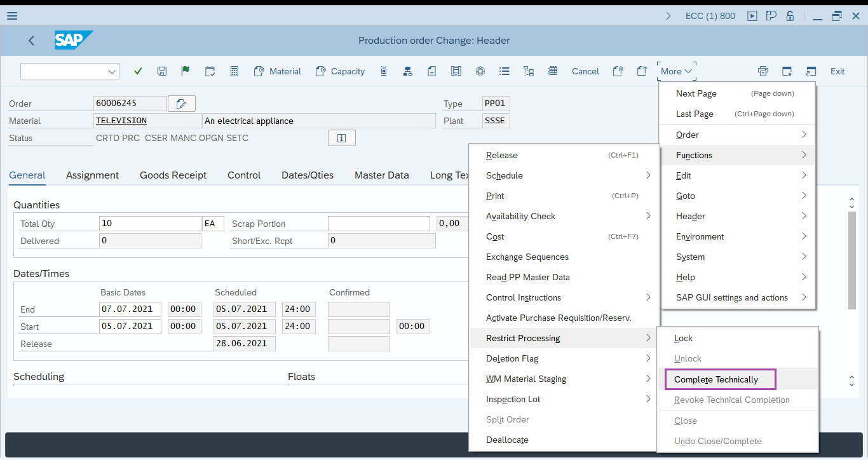Click the Print icon in toolbar
This screenshot has height=460, width=868.
point(763,71)
